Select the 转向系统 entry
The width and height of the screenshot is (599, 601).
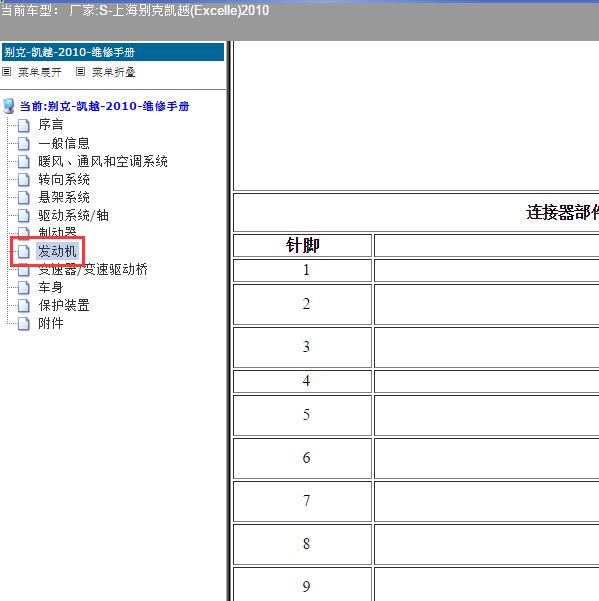tap(64, 179)
